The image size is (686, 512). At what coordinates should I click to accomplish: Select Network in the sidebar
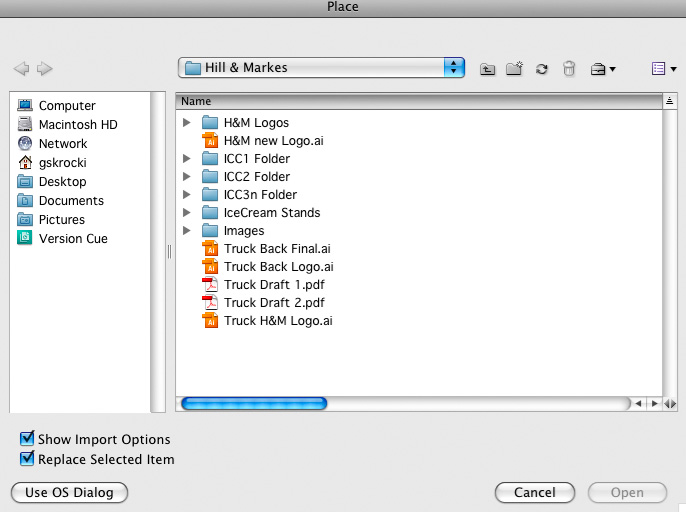click(52, 144)
